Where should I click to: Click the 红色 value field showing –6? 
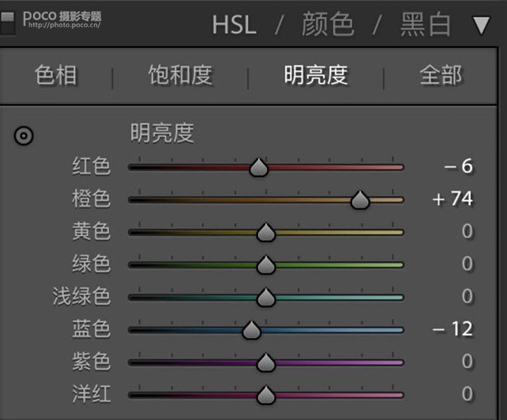point(458,166)
